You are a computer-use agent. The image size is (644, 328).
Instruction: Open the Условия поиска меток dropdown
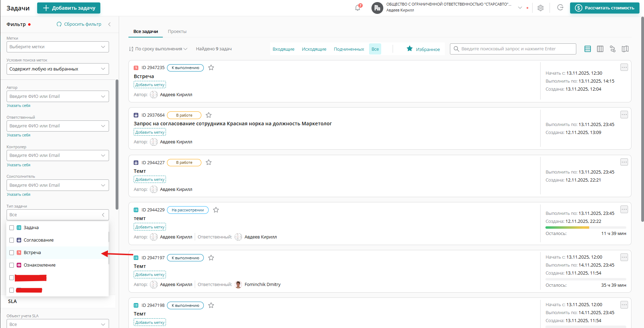58,69
